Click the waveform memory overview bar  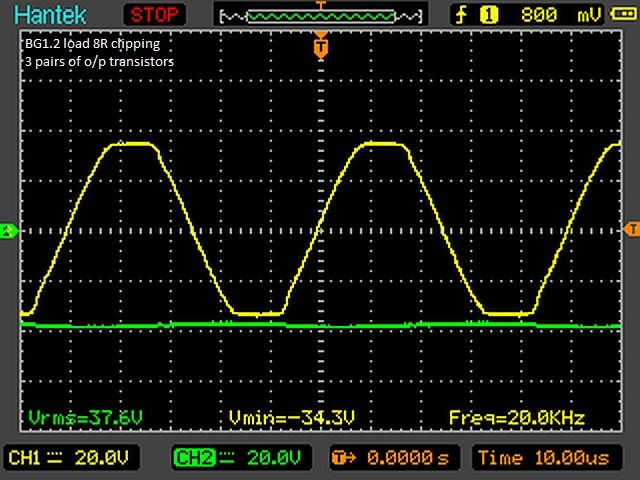pyautogui.click(x=320, y=15)
